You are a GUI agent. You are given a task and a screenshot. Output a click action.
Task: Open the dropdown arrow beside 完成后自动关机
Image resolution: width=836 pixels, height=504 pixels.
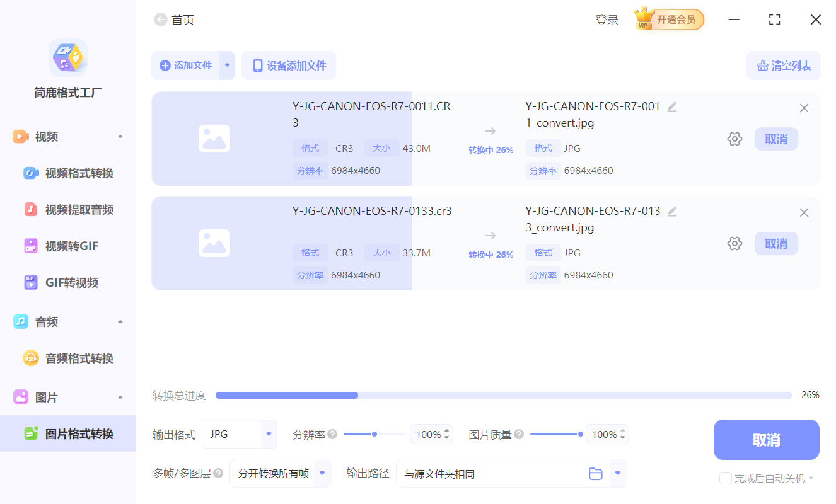[x=811, y=478]
